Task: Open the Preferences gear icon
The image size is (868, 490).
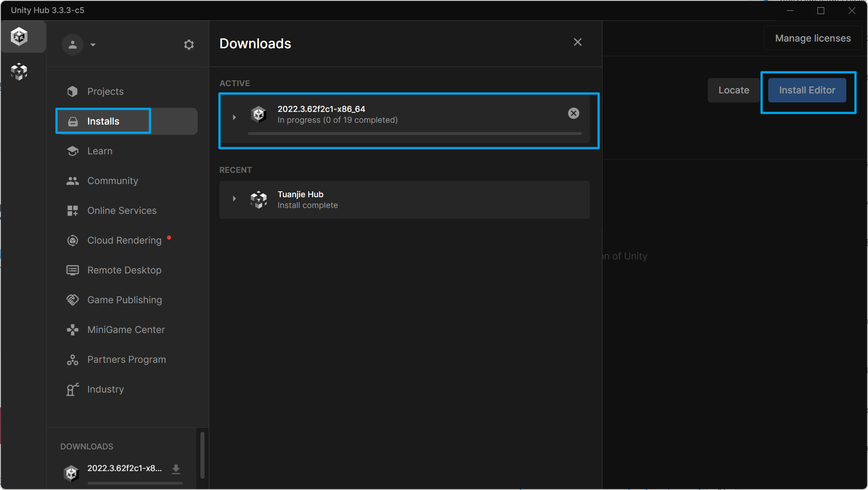Action: [x=189, y=45]
